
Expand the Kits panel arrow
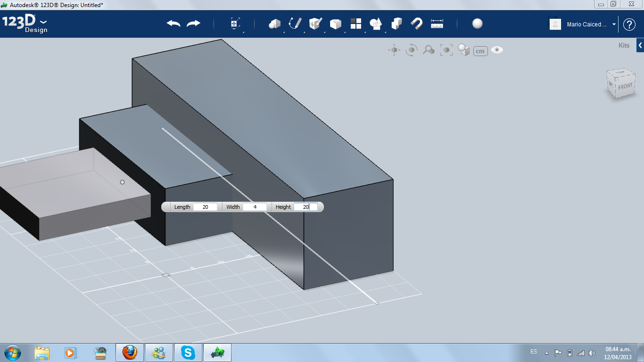pos(640,46)
